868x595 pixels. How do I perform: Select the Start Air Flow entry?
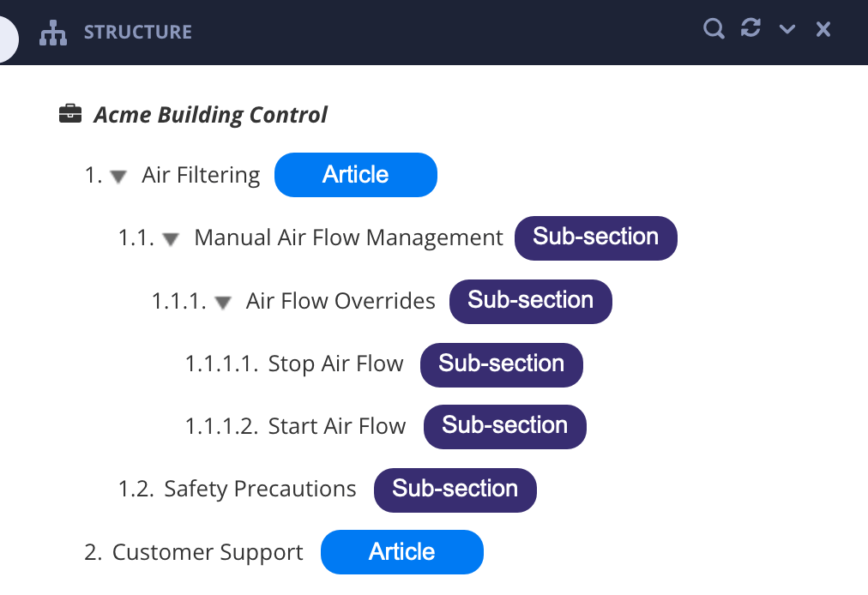[x=337, y=426]
